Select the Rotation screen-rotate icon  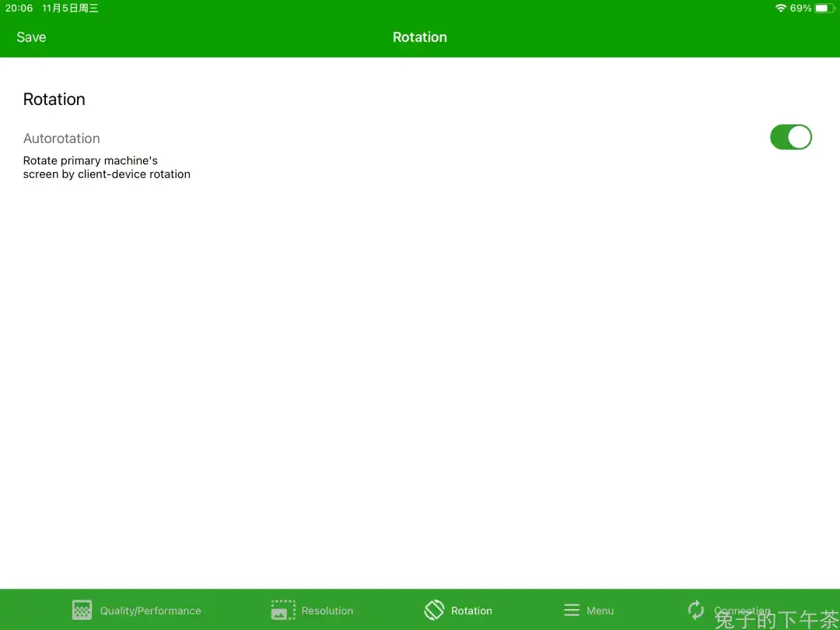tap(434, 611)
